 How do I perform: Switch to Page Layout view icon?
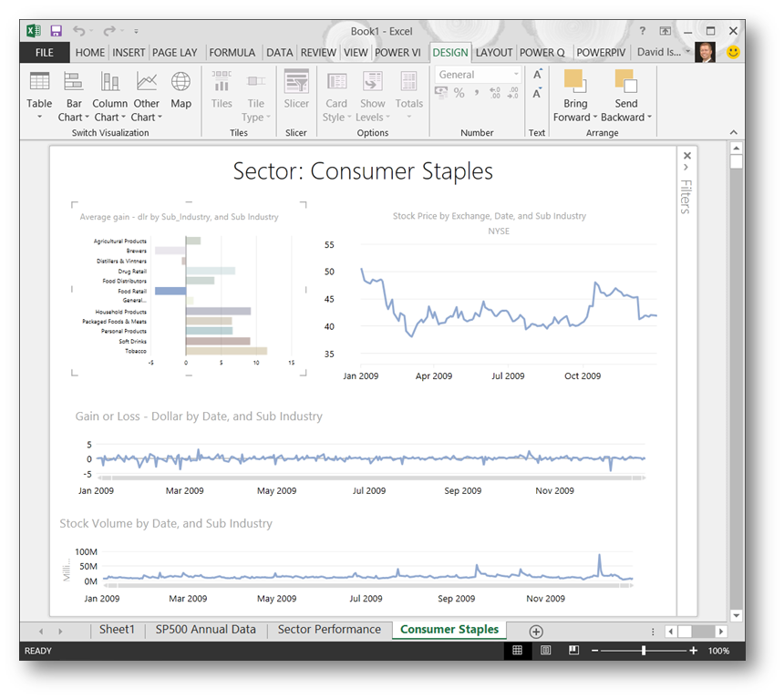tap(545, 650)
